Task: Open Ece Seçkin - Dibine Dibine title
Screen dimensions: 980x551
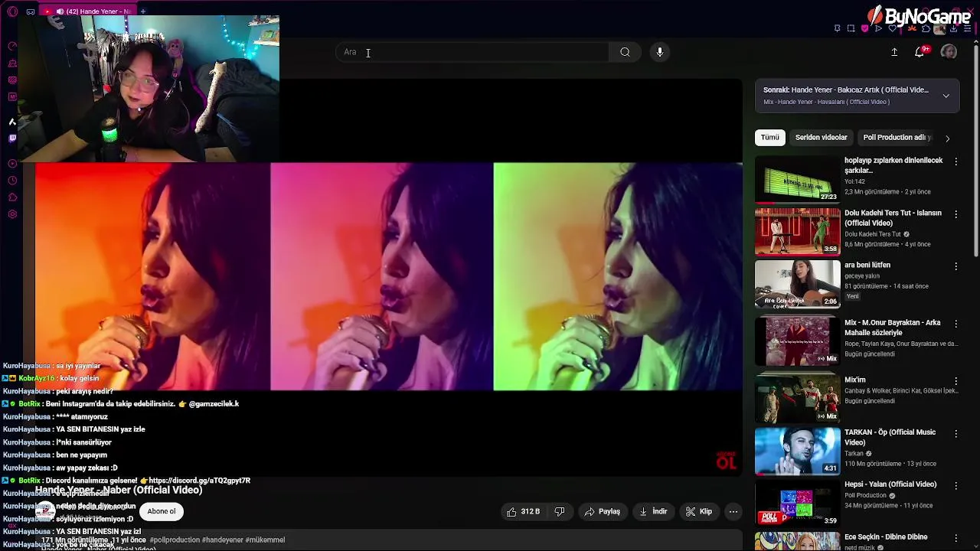Action: coord(886,537)
